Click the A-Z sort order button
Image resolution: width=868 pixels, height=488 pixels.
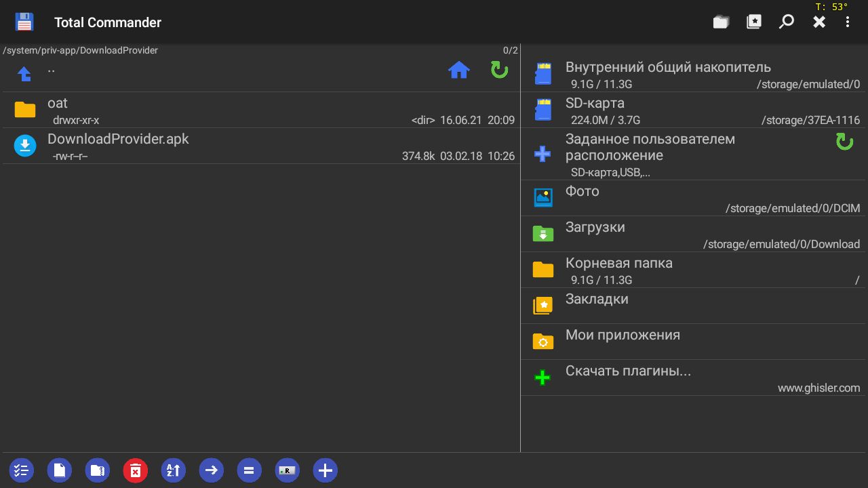(173, 470)
